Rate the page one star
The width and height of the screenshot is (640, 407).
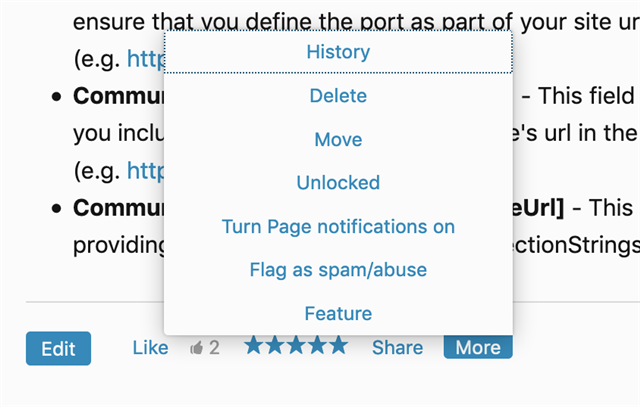254,345
